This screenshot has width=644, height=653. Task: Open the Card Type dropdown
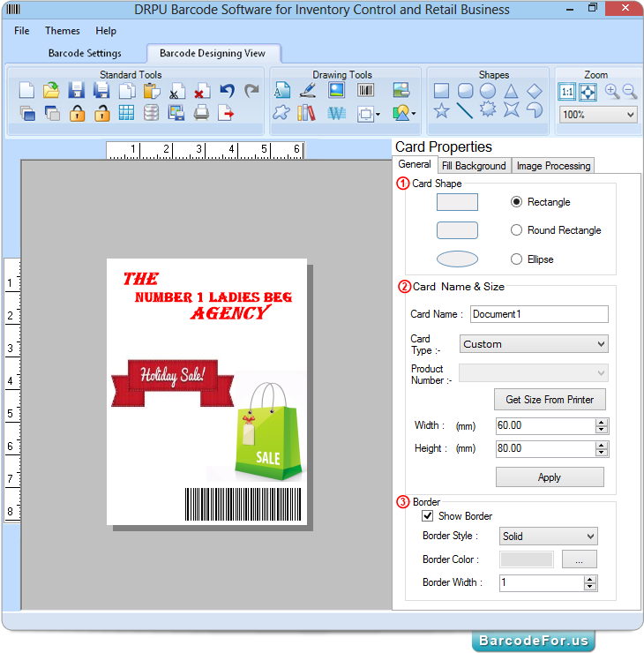534,344
